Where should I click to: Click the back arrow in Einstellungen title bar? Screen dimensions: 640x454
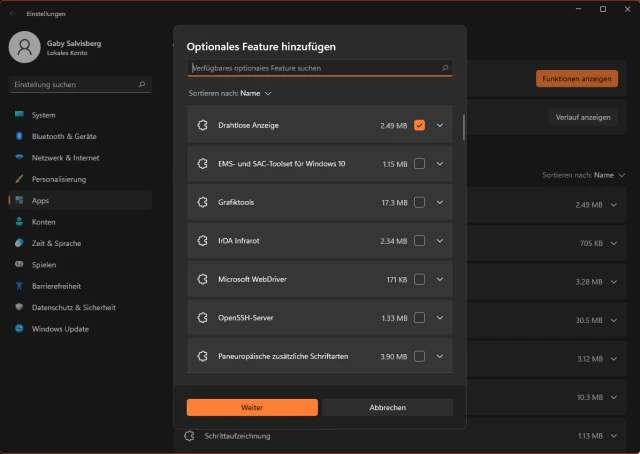[13, 14]
